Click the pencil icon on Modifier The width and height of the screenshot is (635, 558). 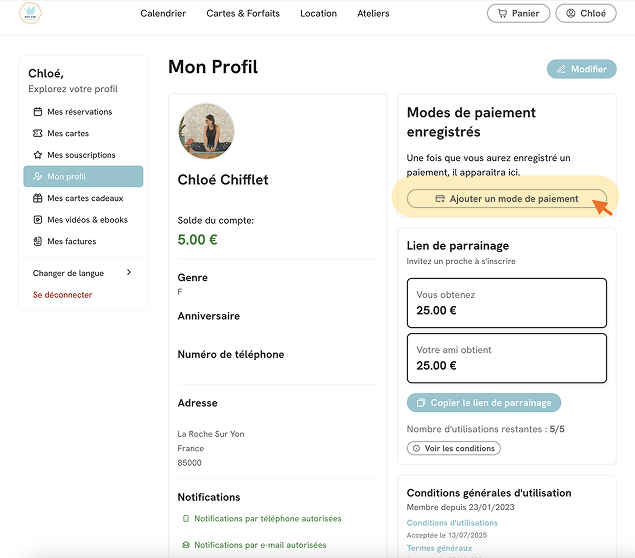[x=561, y=69]
